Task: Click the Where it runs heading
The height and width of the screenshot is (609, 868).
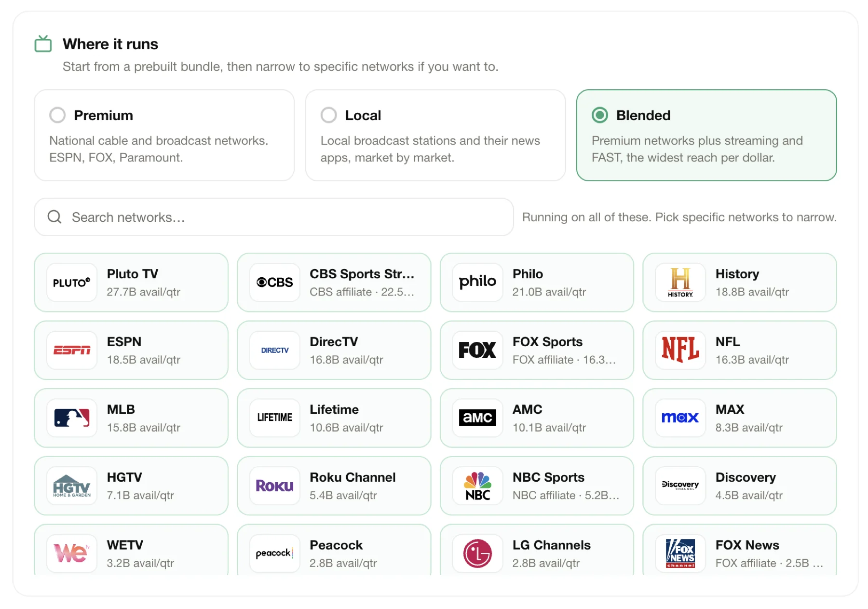Action: [110, 44]
